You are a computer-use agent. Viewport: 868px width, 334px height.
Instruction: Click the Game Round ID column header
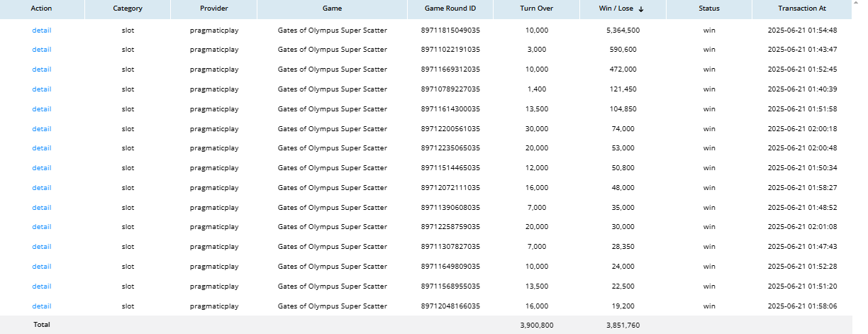tap(450, 9)
